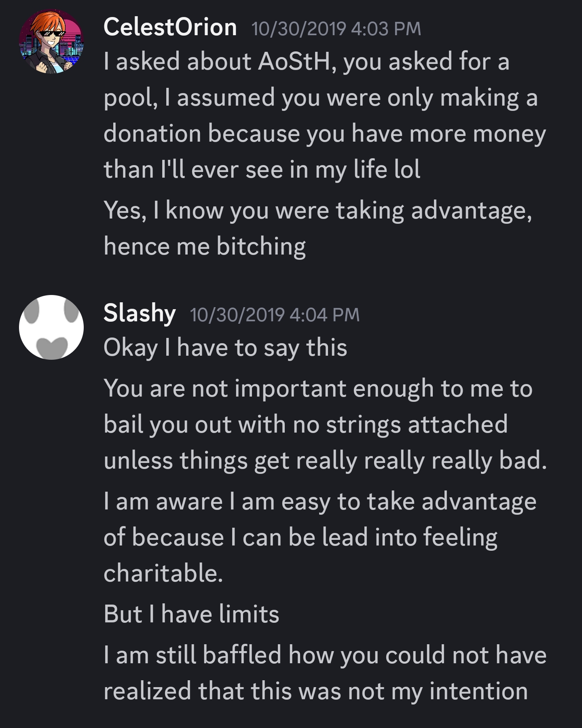Select the "Okay I have to say this" message
Image resolution: width=582 pixels, height=728 pixels.
pos(225,348)
